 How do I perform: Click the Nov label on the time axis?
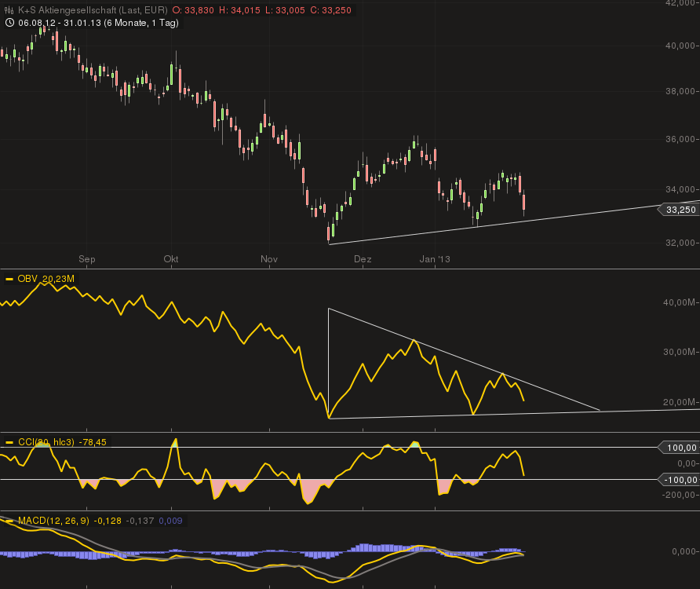pos(269,259)
